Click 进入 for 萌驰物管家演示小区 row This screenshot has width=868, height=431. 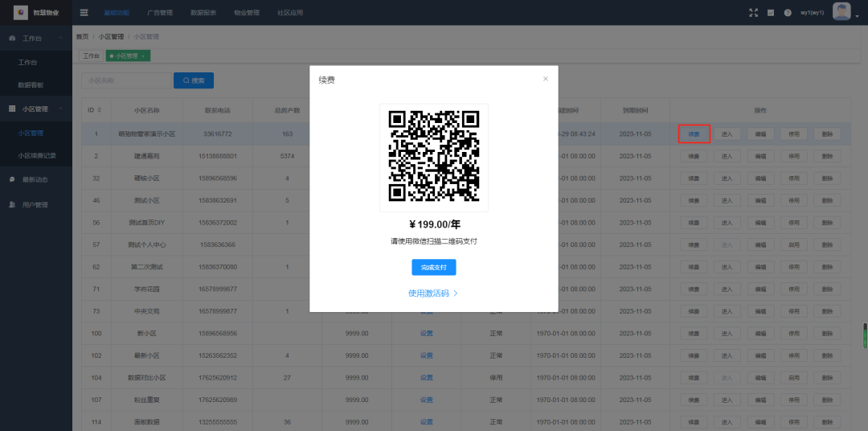[x=727, y=134]
